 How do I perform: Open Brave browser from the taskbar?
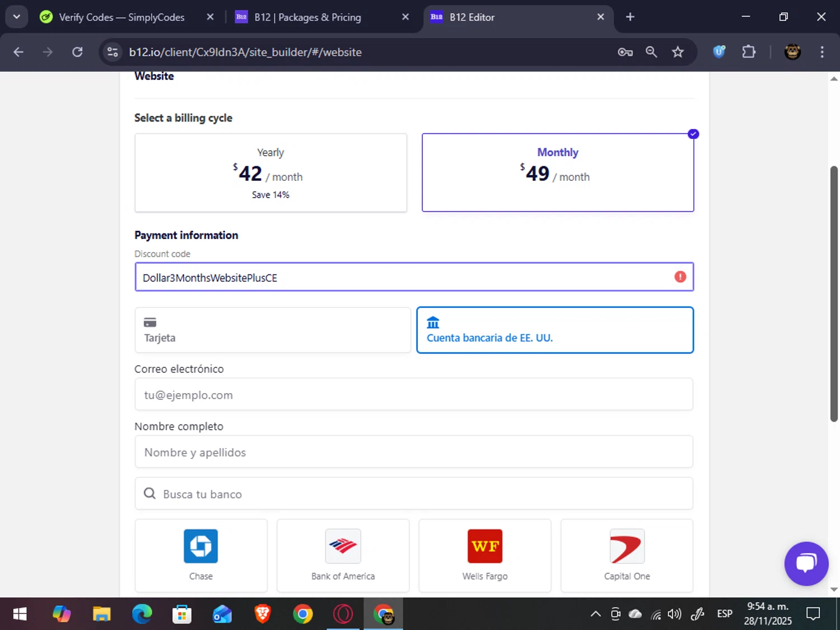tap(263, 614)
